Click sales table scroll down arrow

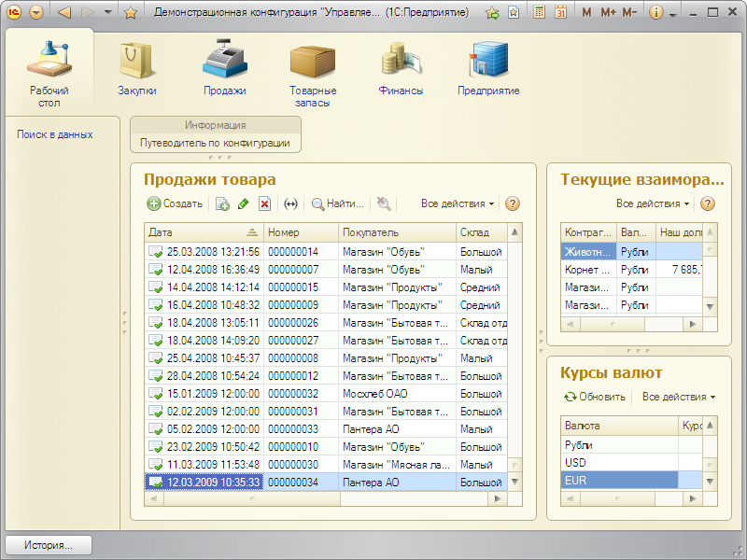point(514,482)
